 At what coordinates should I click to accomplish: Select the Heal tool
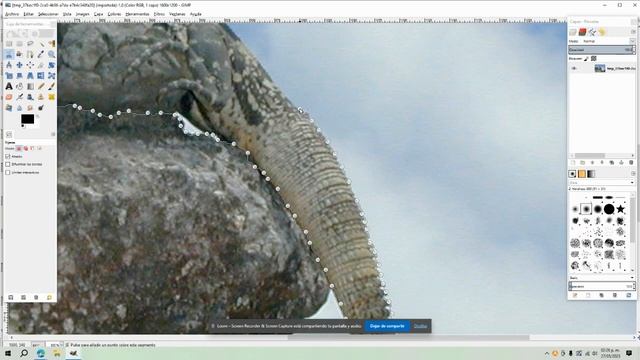coord(51,97)
